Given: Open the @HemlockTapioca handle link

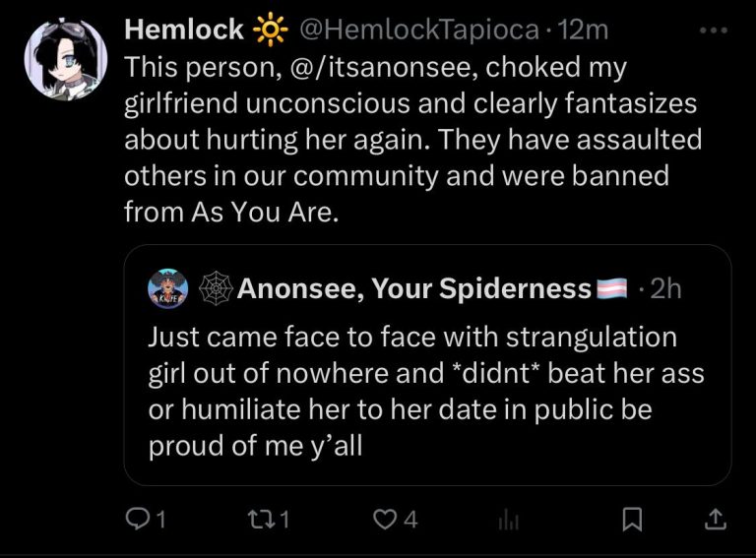Looking at the screenshot, I should 417,31.
